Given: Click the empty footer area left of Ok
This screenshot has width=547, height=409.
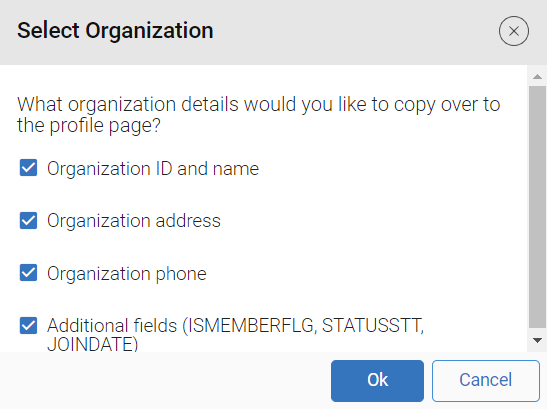Looking at the screenshot, I should [x=164, y=381].
